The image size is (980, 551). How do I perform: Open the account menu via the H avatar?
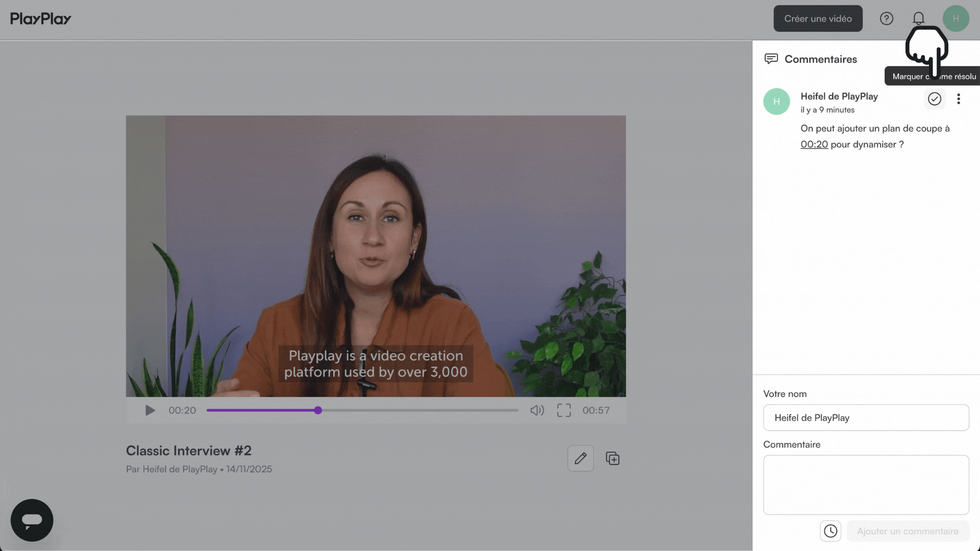956,18
